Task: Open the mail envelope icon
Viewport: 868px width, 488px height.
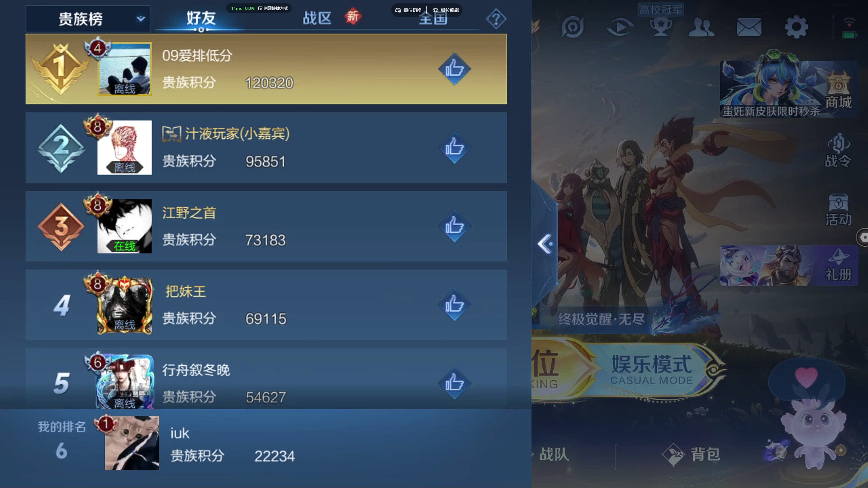Action: 749,27
